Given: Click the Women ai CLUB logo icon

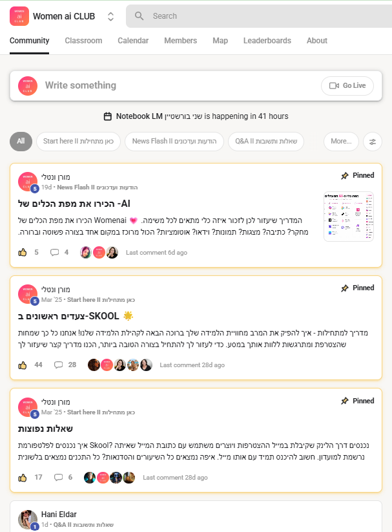Looking at the screenshot, I should pyautogui.click(x=19, y=16).
